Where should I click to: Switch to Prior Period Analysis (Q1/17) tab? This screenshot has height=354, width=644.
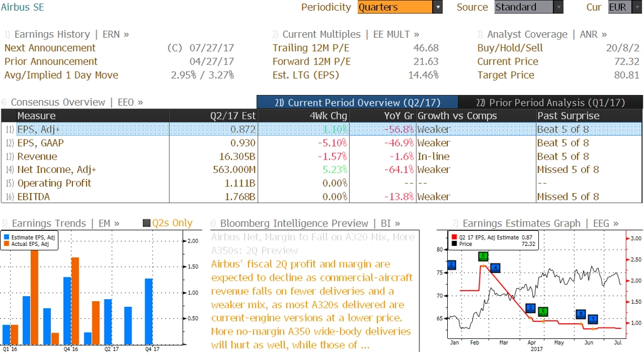(x=550, y=102)
